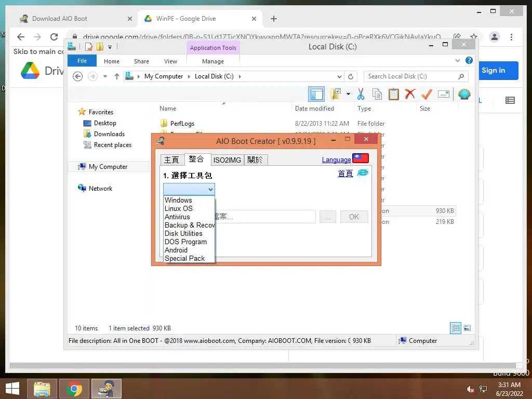This screenshot has height=399, width=532.
Task: Open File Explorer from the taskbar
Action: pyautogui.click(x=42, y=389)
